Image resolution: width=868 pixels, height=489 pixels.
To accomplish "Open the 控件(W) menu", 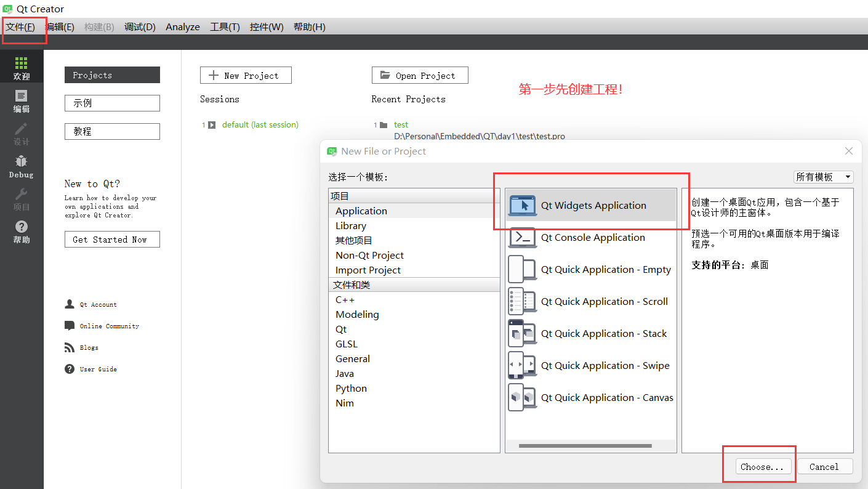I will (x=267, y=27).
